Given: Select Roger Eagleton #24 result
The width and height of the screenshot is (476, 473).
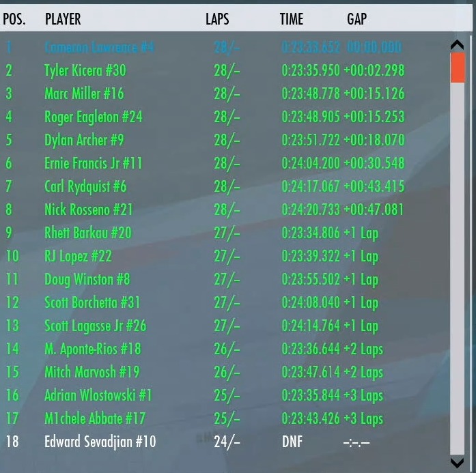Looking at the screenshot, I should tap(93, 117).
